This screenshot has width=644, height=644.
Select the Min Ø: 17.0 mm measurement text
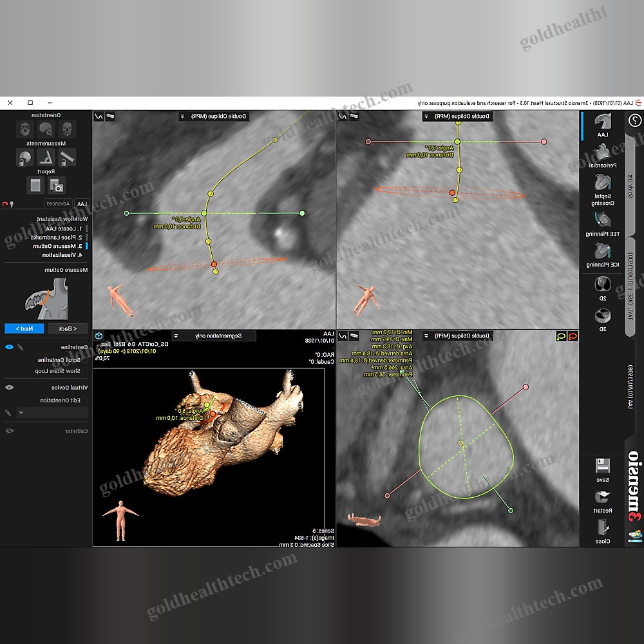tap(392, 332)
